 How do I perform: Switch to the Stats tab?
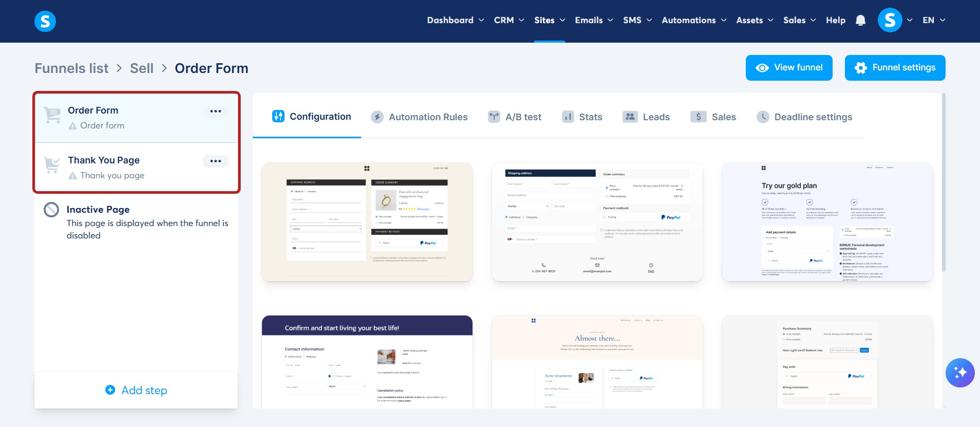click(x=582, y=117)
